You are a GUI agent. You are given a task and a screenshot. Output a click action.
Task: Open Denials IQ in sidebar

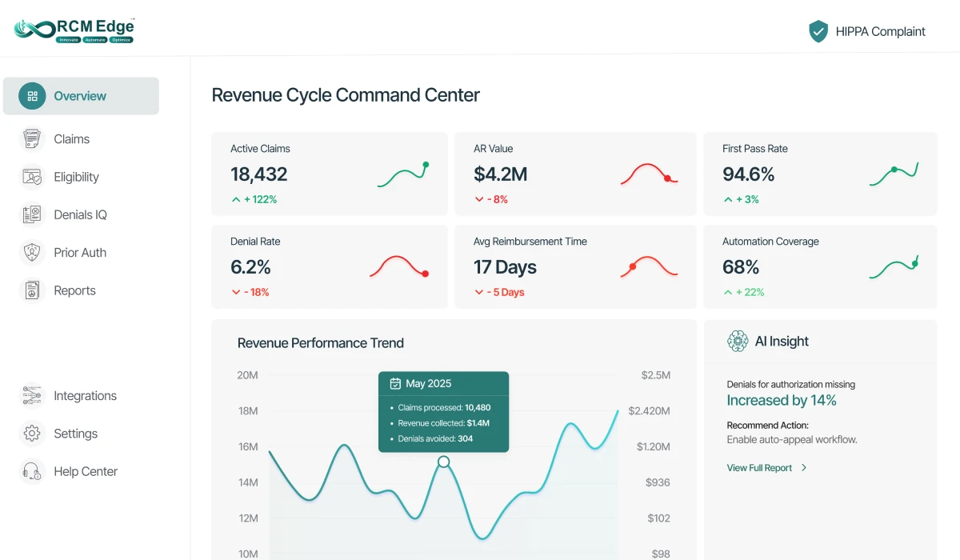tap(80, 214)
